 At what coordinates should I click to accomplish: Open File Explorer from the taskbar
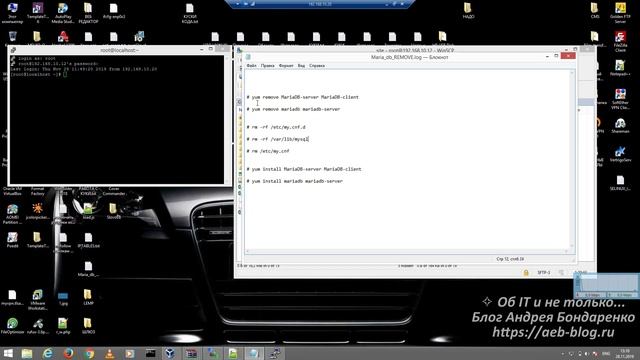tap(27, 353)
